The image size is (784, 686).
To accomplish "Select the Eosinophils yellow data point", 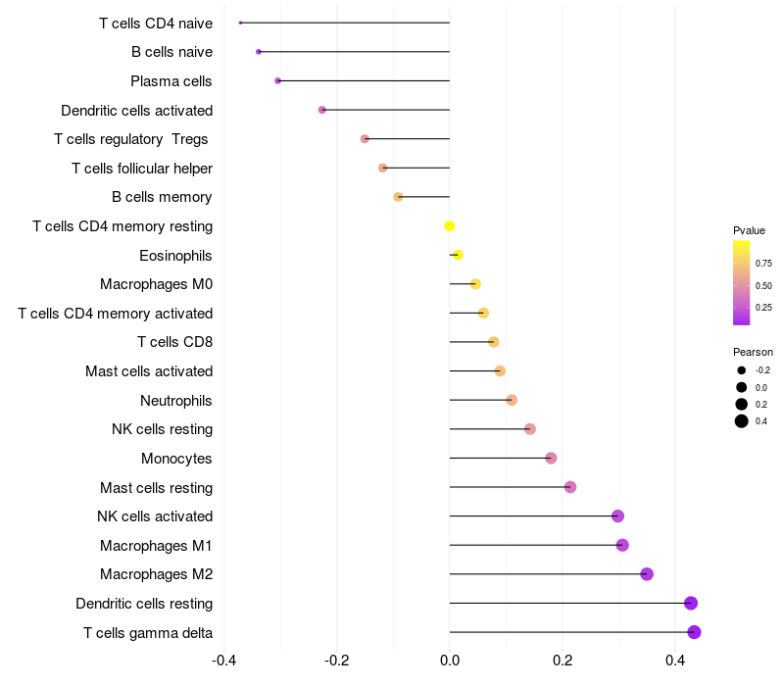I will coord(458,255).
